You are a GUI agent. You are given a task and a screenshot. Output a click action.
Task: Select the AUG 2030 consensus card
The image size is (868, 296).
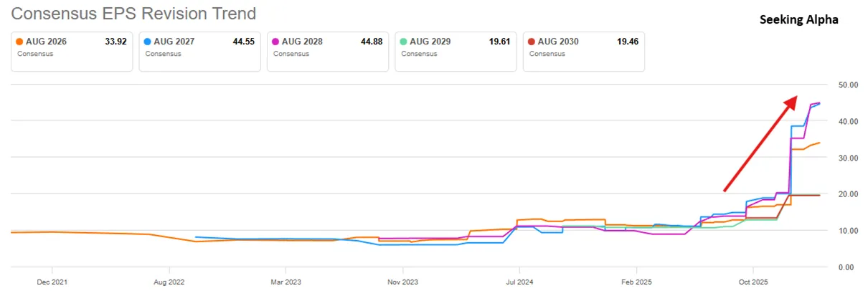tap(584, 50)
